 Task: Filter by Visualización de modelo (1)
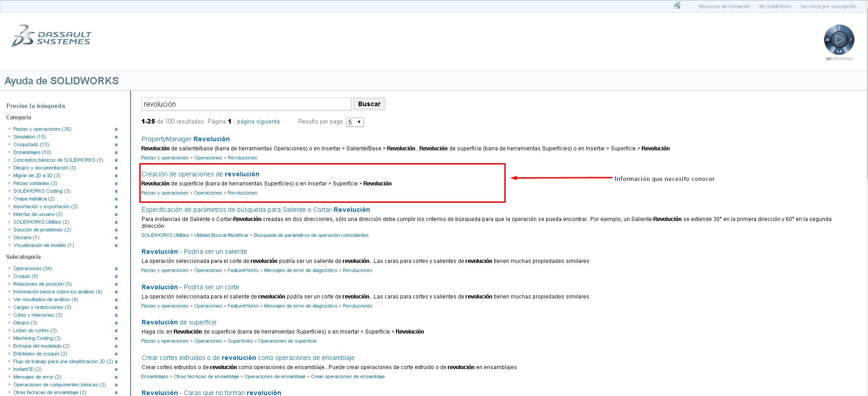(44, 245)
